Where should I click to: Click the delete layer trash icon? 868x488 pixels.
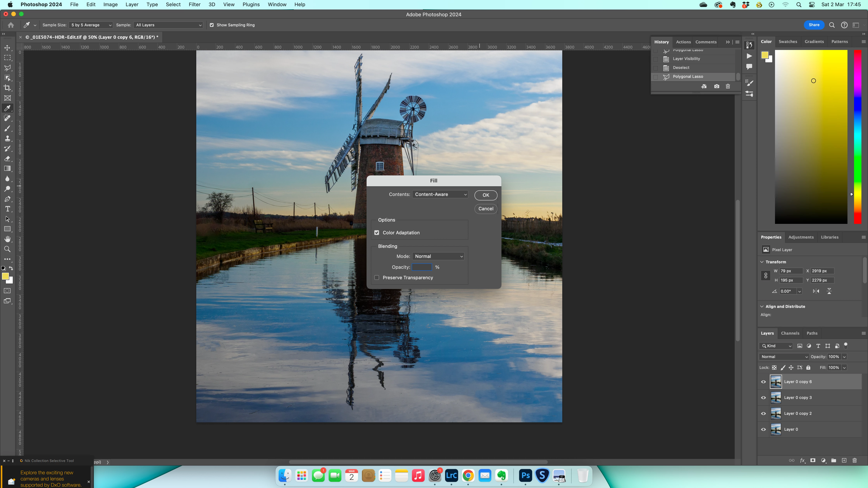tap(854, 460)
